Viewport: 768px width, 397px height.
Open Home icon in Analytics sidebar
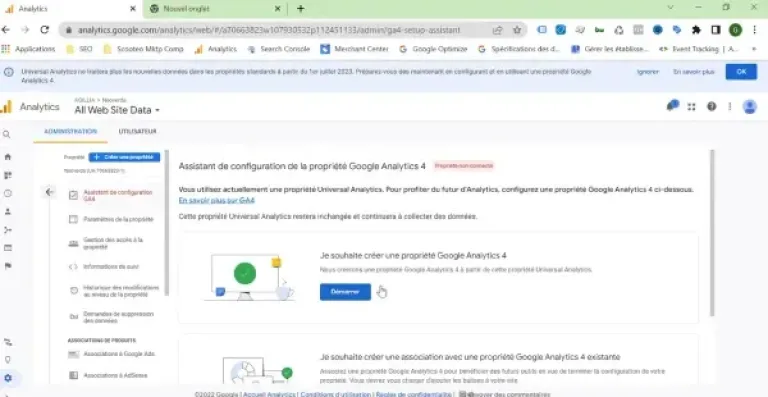[7, 157]
